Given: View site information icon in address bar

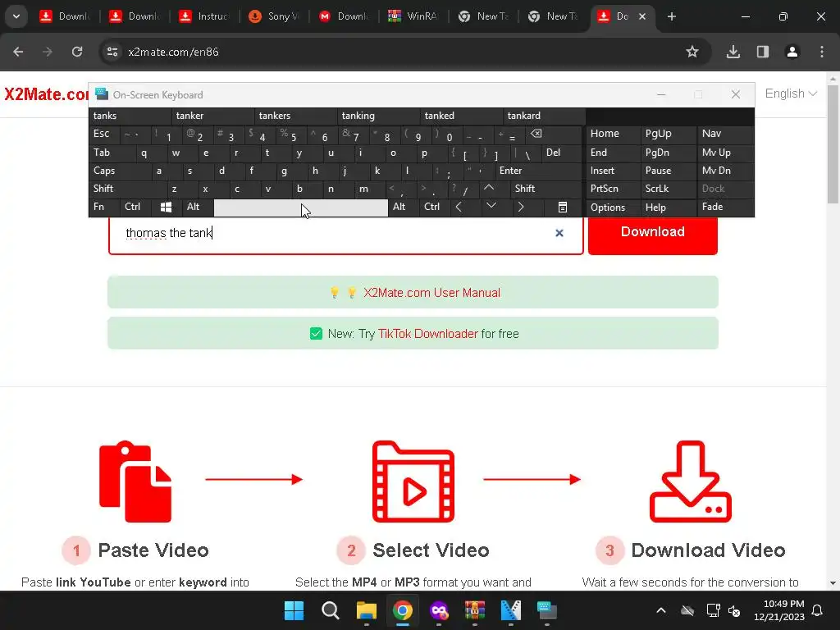Looking at the screenshot, I should point(112,52).
